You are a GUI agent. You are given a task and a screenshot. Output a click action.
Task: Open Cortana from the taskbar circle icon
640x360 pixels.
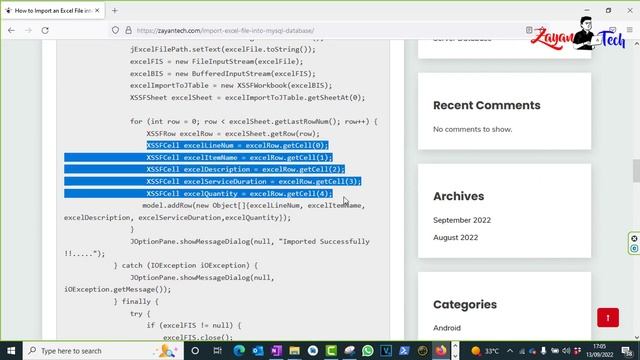(195, 351)
